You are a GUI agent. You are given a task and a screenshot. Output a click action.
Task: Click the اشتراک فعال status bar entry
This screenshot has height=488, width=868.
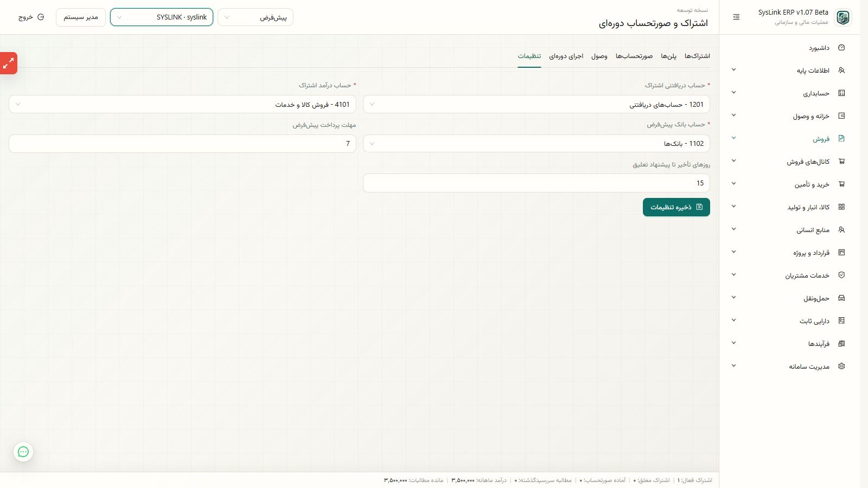tap(694, 480)
